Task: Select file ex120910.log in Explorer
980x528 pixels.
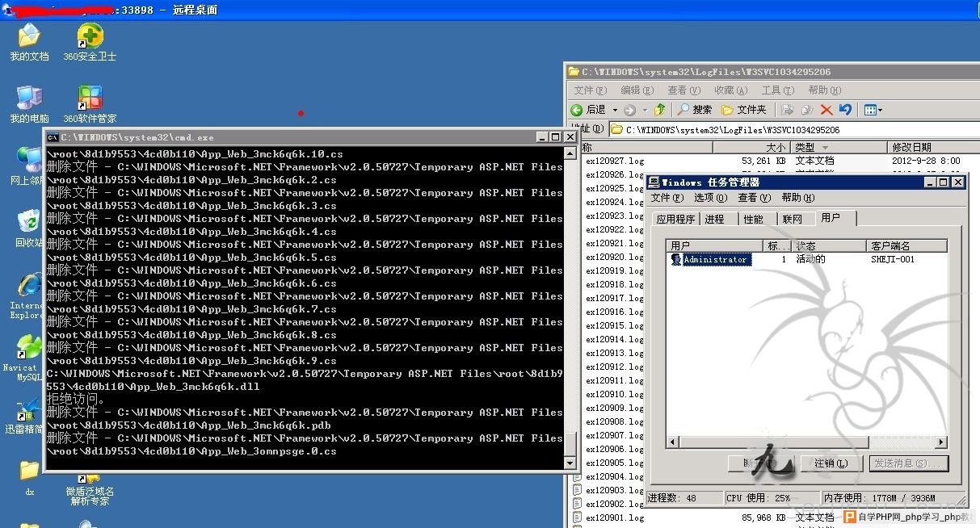Action: pos(615,394)
